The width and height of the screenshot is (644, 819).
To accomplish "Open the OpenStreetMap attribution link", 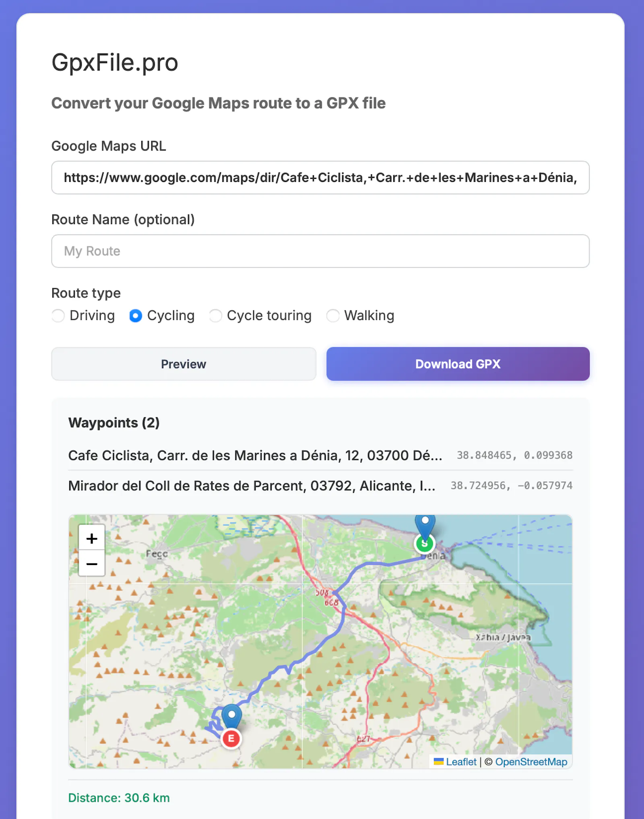I will coord(531,762).
